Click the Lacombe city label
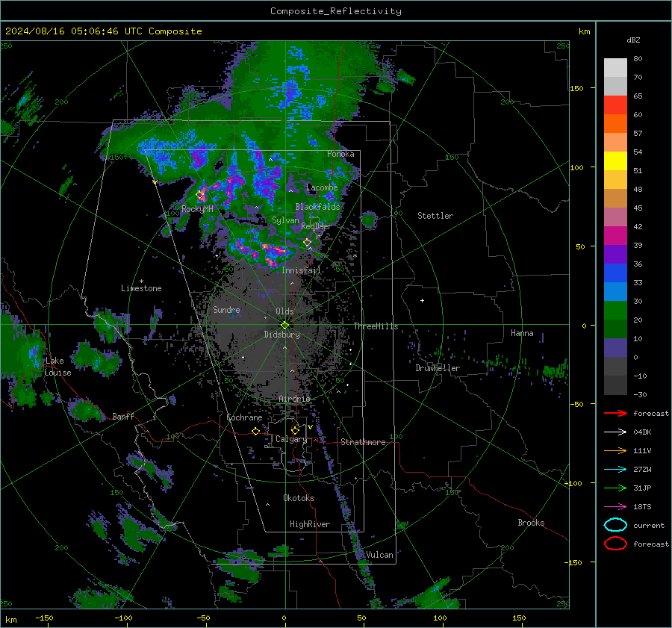 click(322, 187)
